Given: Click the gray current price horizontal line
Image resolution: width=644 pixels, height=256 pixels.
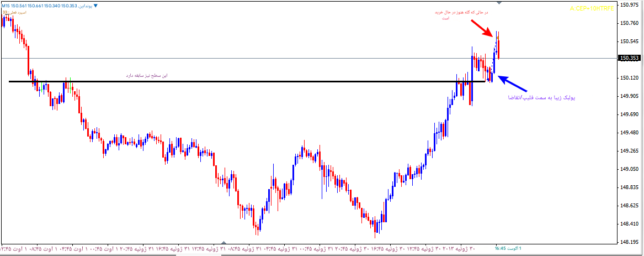Looking at the screenshot, I should pos(276,58).
